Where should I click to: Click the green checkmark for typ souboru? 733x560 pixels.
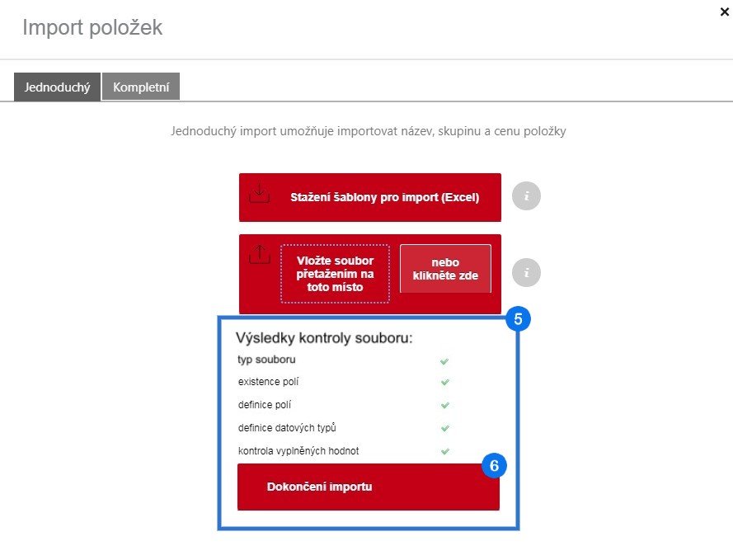click(444, 361)
